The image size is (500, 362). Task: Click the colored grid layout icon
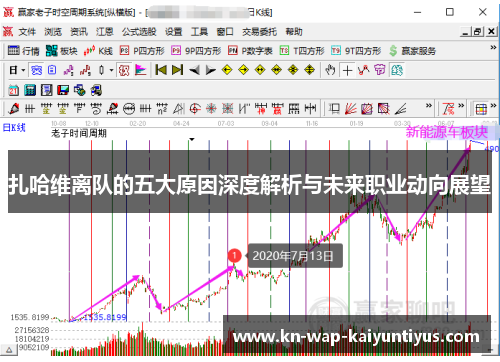point(481,109)
